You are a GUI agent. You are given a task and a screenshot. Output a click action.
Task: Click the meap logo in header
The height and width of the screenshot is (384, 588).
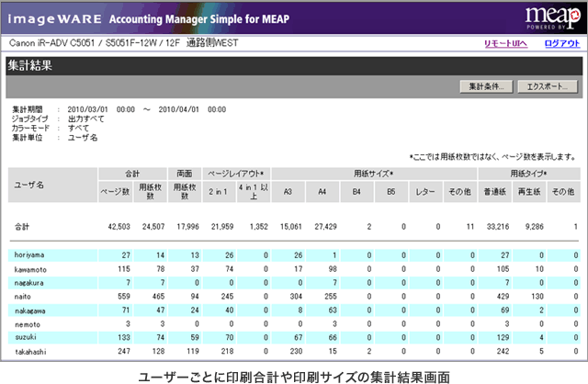tap(548, 17)
